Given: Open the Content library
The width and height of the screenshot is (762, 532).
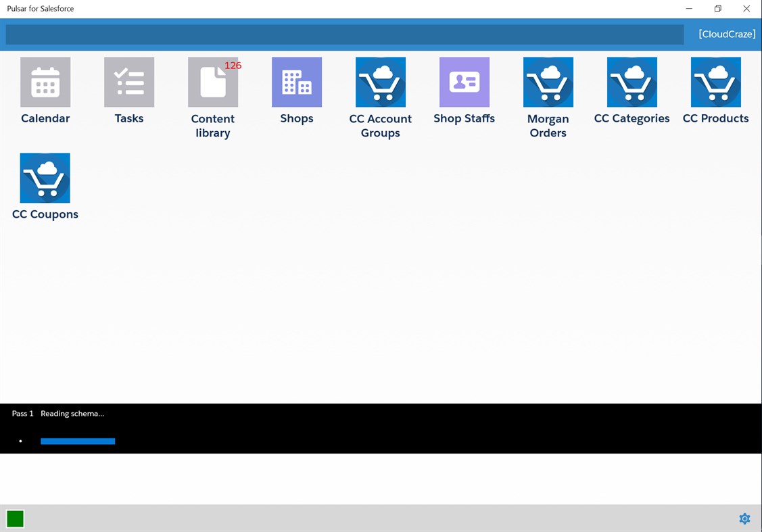Looking at the screenshot, I should (212, 81).
